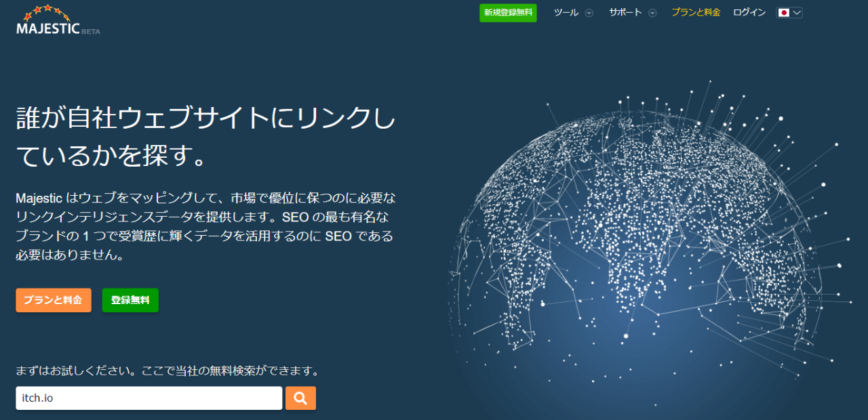The width and height of the screenshot is (868, 420).
Task: Click the Japanese flag icon
Action: pyautogui.click(x=783, y=12)
